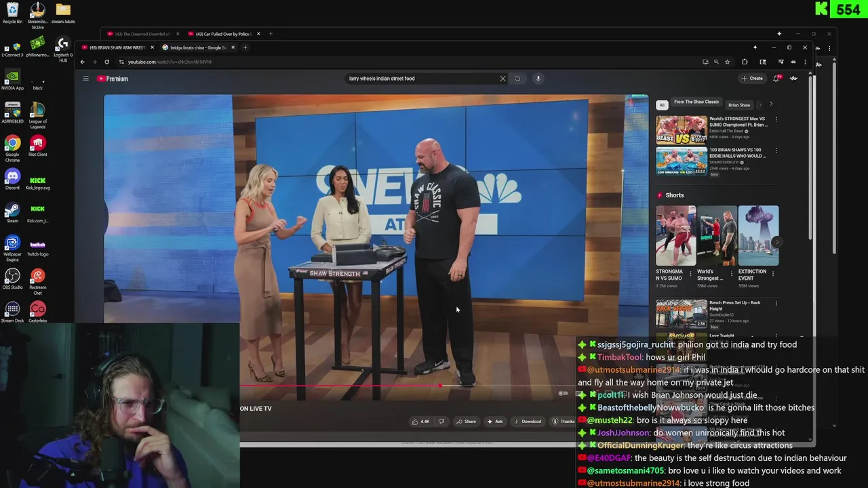Launch Steam desktop shortcut

point(12,212)
